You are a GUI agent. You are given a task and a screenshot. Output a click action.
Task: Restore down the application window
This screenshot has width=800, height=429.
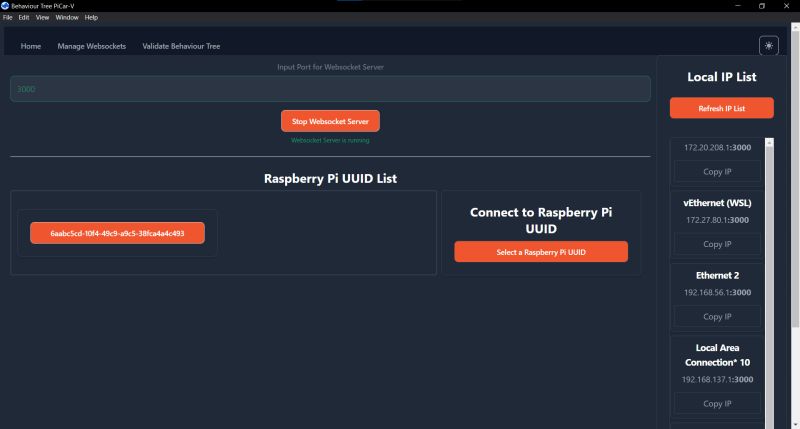[762, 6]
